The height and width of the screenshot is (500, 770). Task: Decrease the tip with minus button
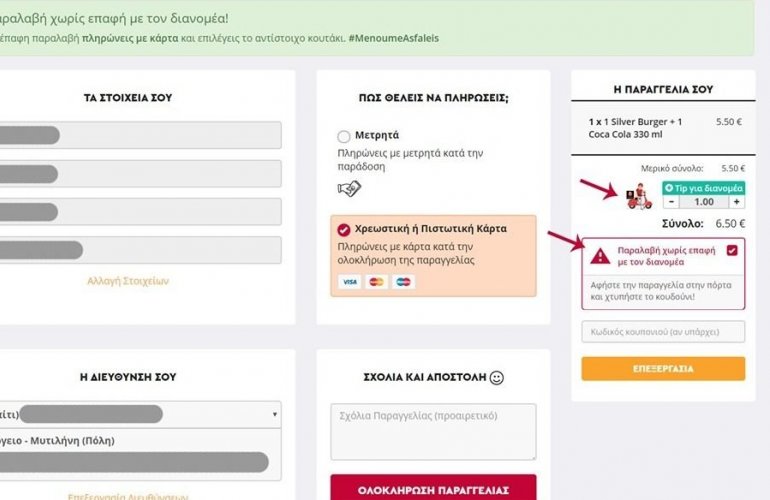tap(671, 202)
